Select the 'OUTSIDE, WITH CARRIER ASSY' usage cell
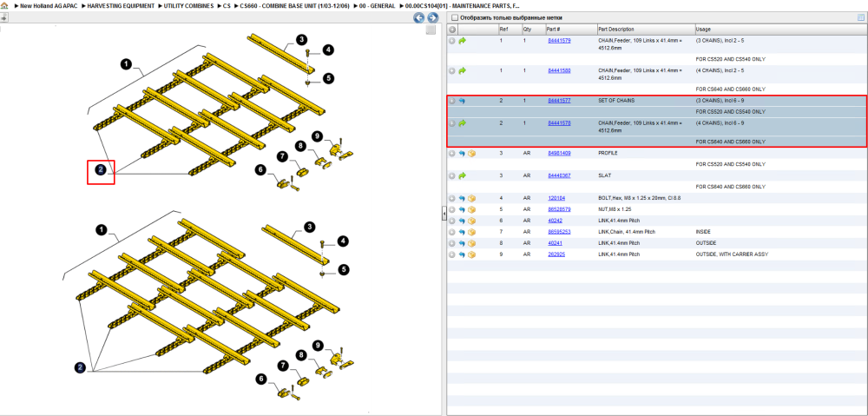 click(732, 254)
